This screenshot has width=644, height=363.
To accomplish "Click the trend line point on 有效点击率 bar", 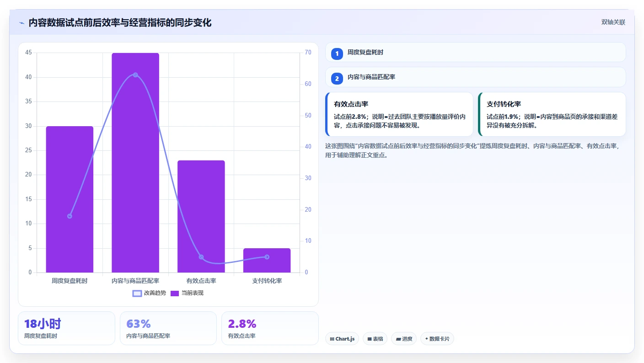I will (201, 257).
